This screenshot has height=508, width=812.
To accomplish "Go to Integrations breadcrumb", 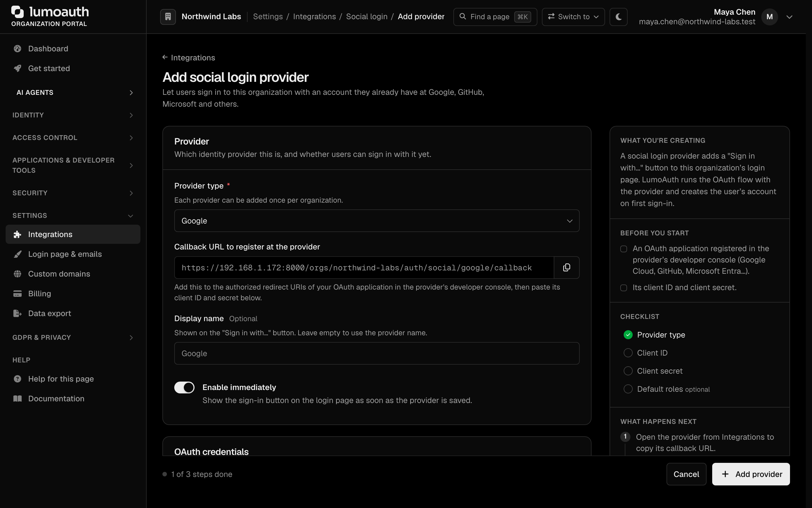I will pos(314,16).
